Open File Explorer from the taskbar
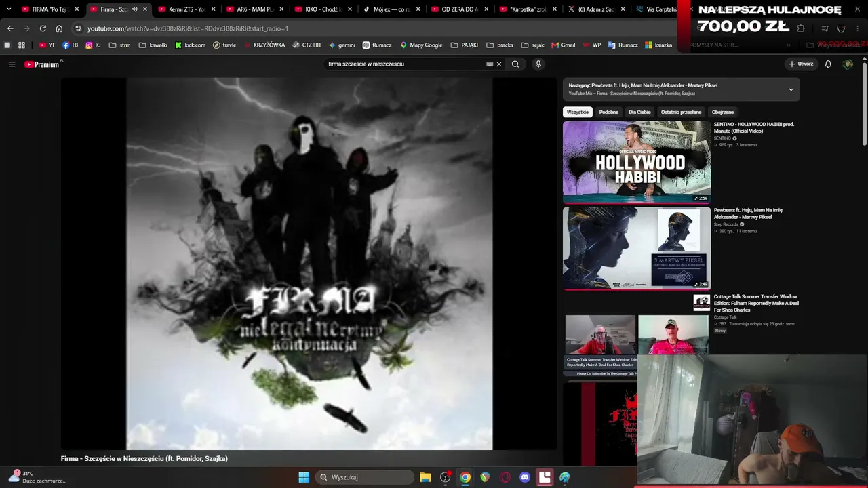The image size is (868, 488). coord(425,477)
